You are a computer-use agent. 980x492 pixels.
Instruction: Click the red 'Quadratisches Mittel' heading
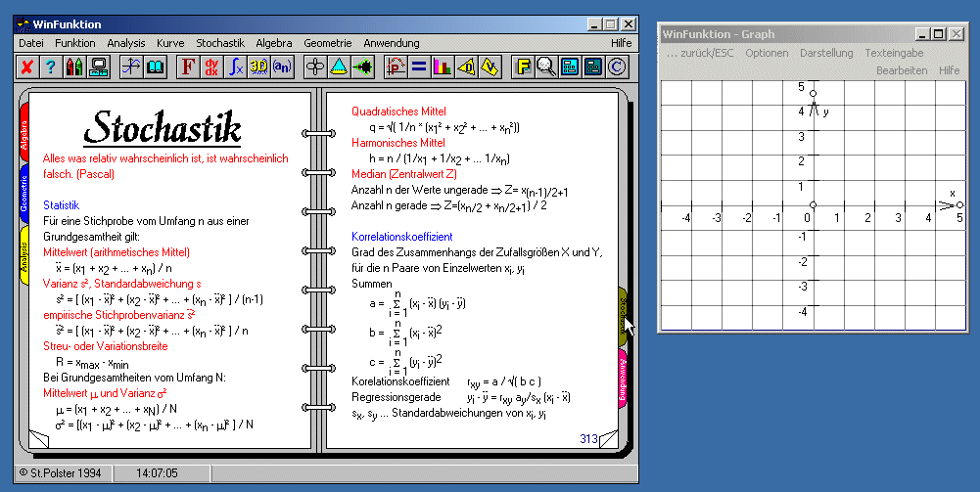[x=398, y=112]
